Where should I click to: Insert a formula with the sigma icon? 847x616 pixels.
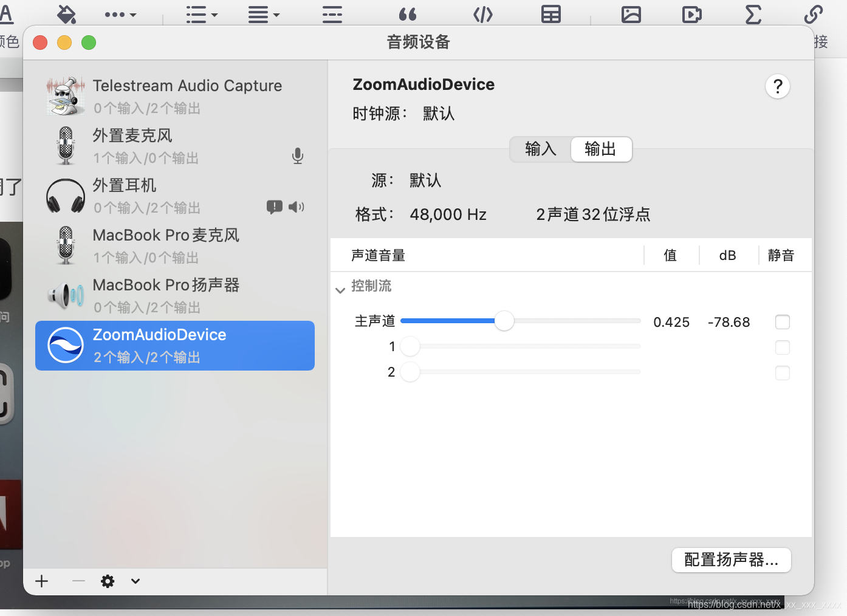click(753, 15)
